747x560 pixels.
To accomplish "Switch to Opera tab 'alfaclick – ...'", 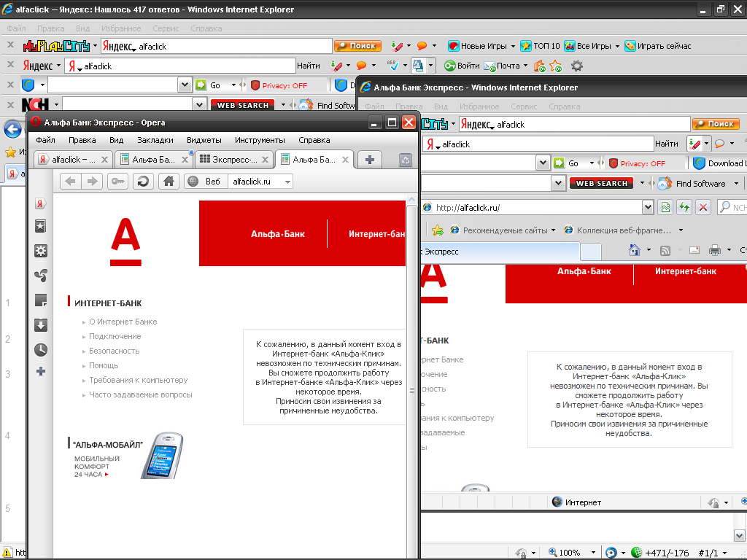I will [x=73, y=160].
